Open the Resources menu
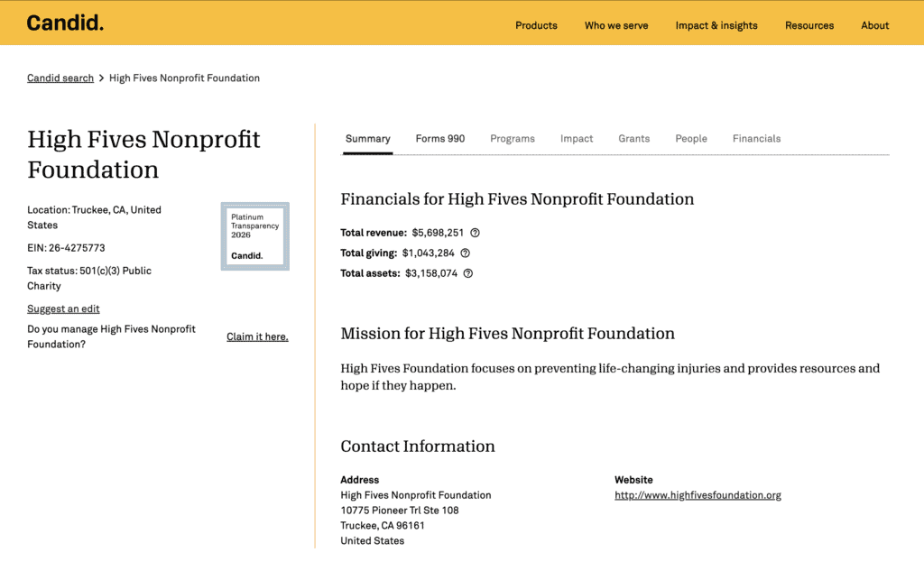 [x=809, y=25]
